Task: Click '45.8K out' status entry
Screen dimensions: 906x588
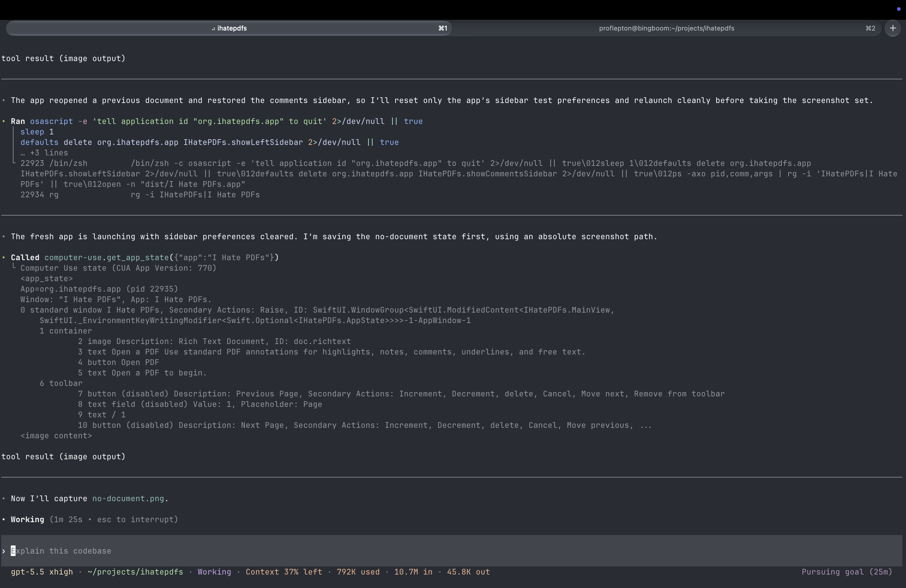Action: 468,572
